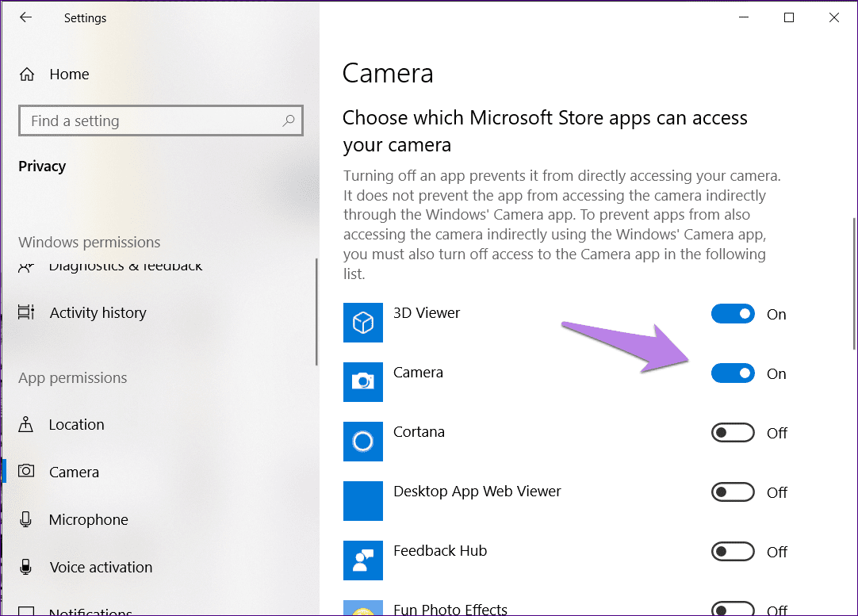Image resolution: width=858 pixels, height=616 pixels.
Task: Click the Find a setting search box
Action: click(x=151, y=121)
